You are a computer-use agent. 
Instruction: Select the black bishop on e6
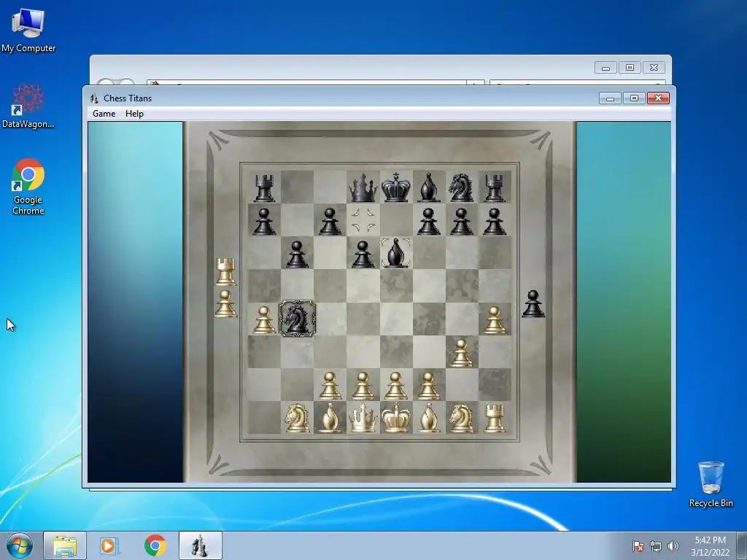[x=396, y=253]
